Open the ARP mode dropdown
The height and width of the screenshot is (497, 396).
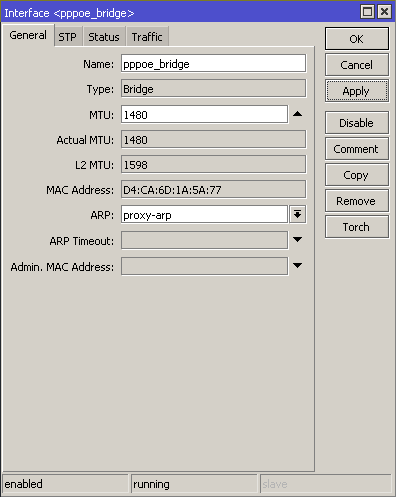[298, 214]
